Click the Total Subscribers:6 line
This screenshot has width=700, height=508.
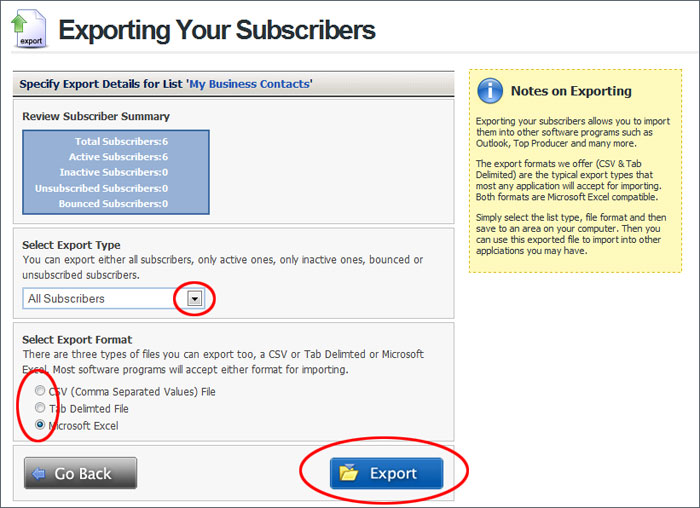(121, 142)
